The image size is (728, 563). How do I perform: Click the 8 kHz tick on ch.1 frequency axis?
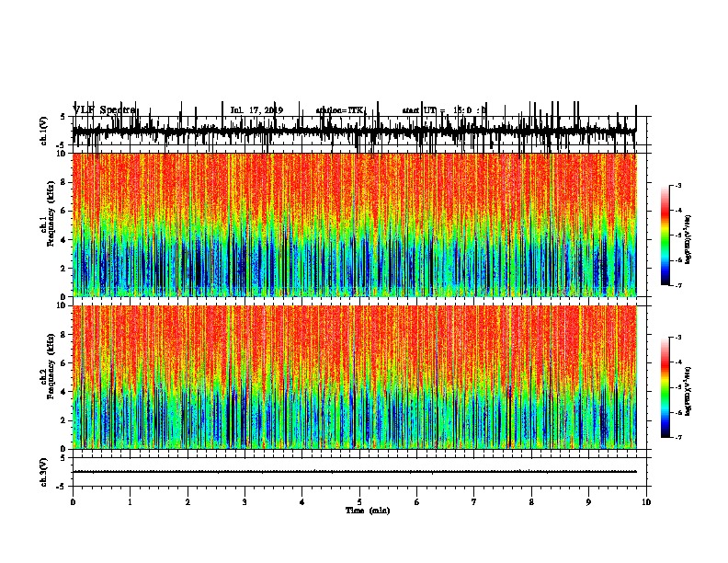click(64, 182)
